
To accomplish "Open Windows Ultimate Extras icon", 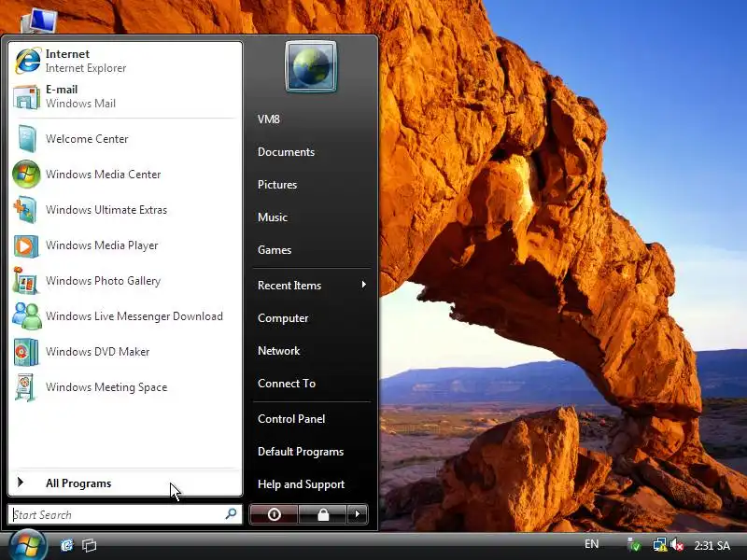I will 25,210.
